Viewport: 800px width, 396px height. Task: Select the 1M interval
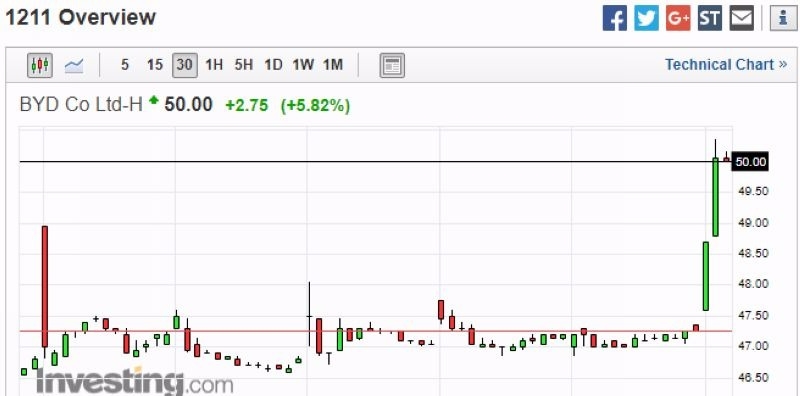tap(333, 65)
